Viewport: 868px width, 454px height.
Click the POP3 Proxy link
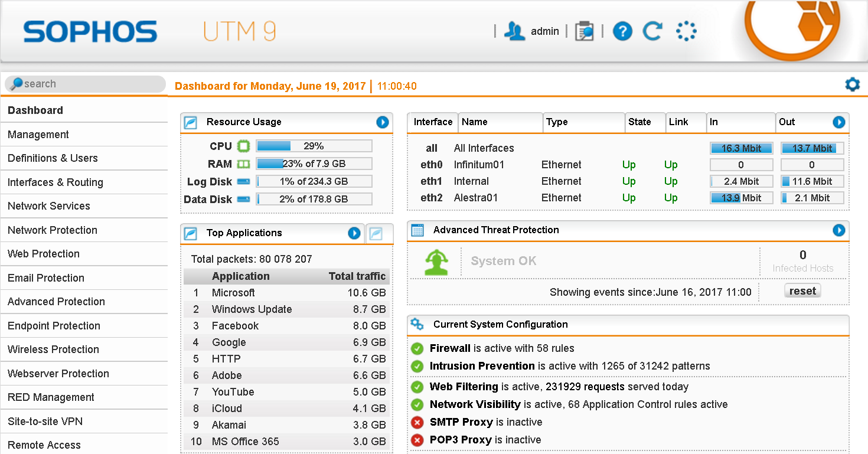461,440
